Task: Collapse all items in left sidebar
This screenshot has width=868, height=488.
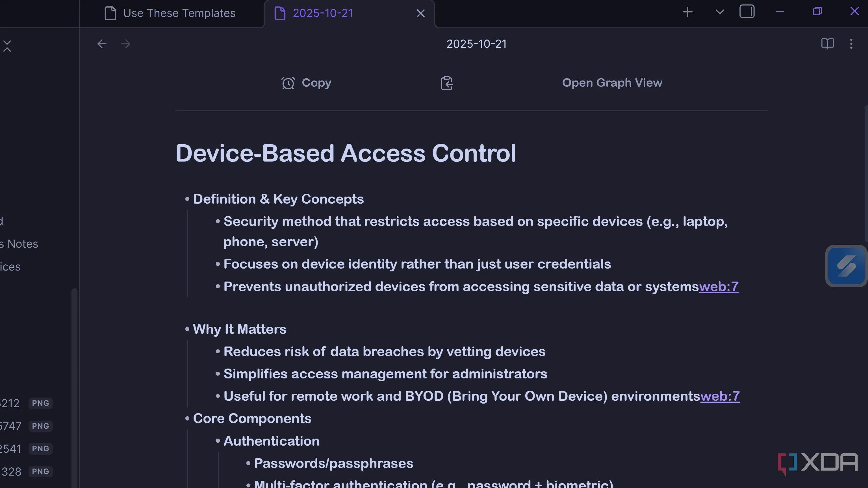Action: [x=7, y=46]
